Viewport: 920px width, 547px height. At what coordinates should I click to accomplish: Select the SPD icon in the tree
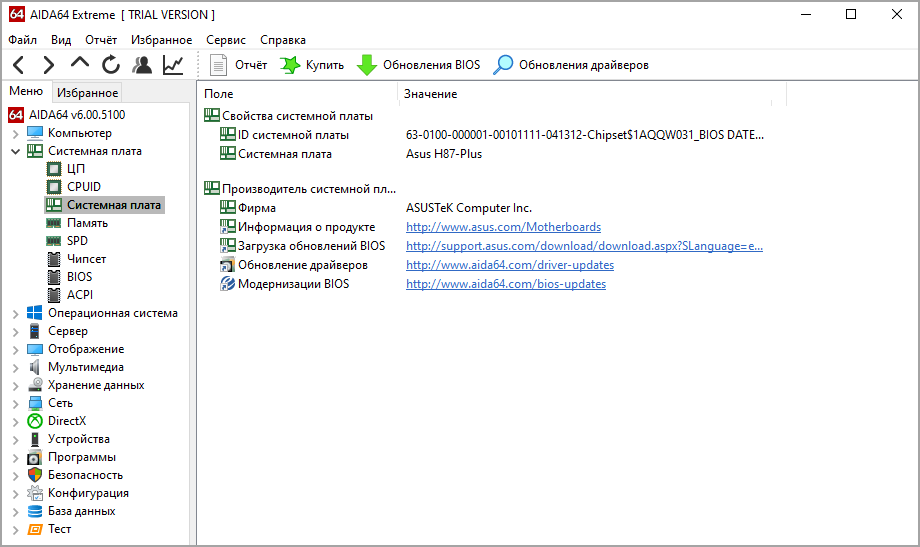point(54,241)
